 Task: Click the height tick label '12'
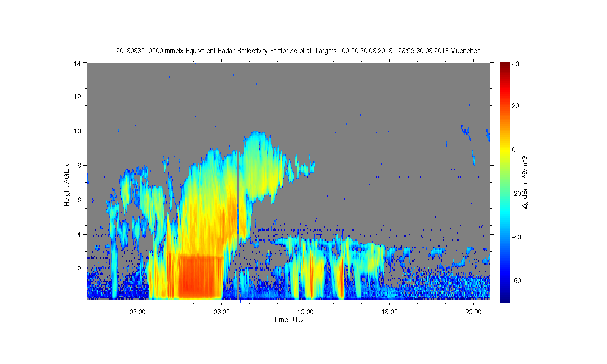[x=78, y=97]
